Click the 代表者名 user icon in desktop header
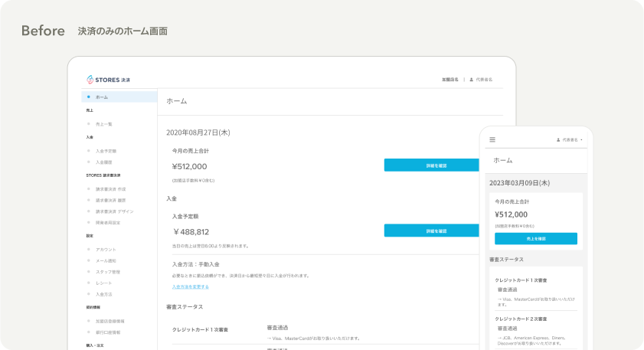The width and height of the screenshot is (644, 350). click(472, 80)
